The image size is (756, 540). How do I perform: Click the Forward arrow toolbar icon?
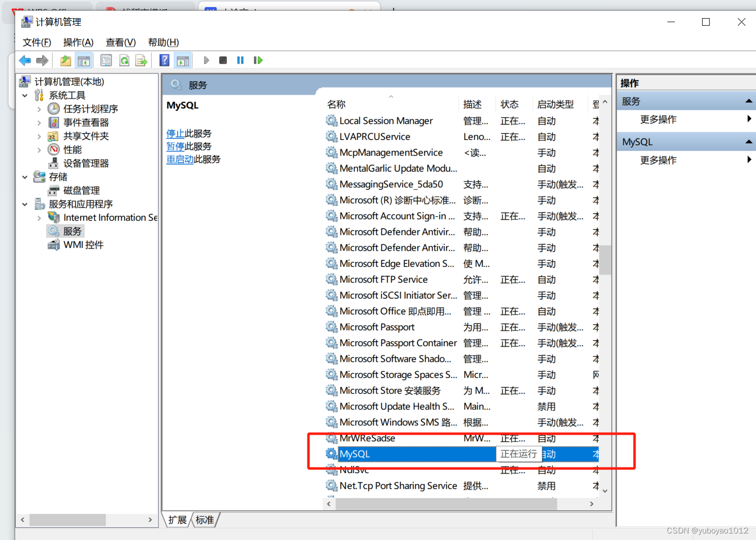click(42, 60)
